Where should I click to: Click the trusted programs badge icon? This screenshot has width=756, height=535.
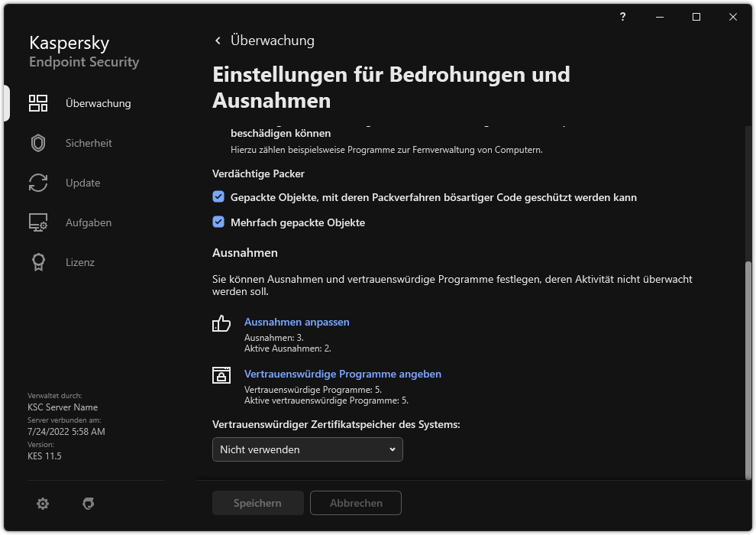pos(221,375)
